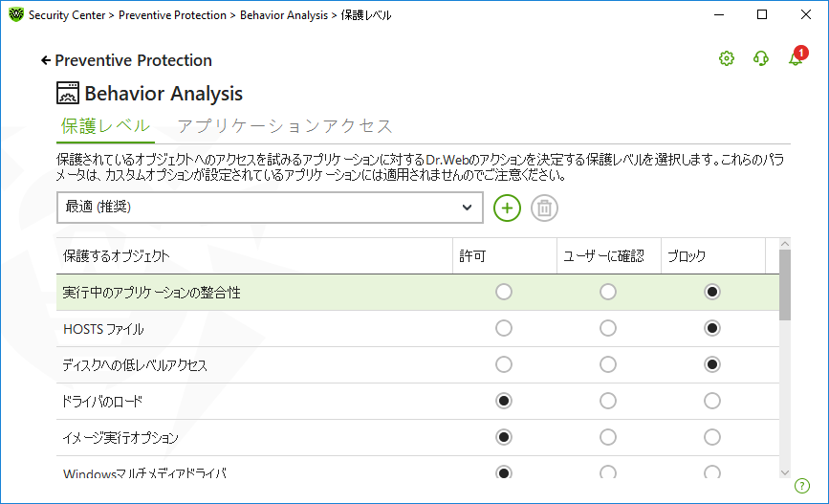Select ブロック for イメージ実行オプション
Image resolution: width=829 pixels, height=504 pixels.
(x=712, y=437)
